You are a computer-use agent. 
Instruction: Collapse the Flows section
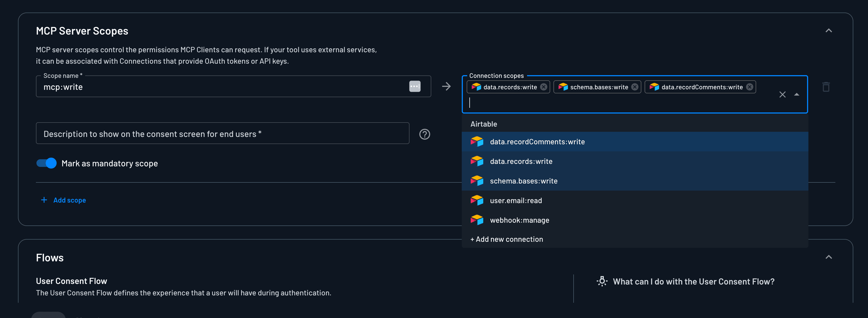[829, 257]
